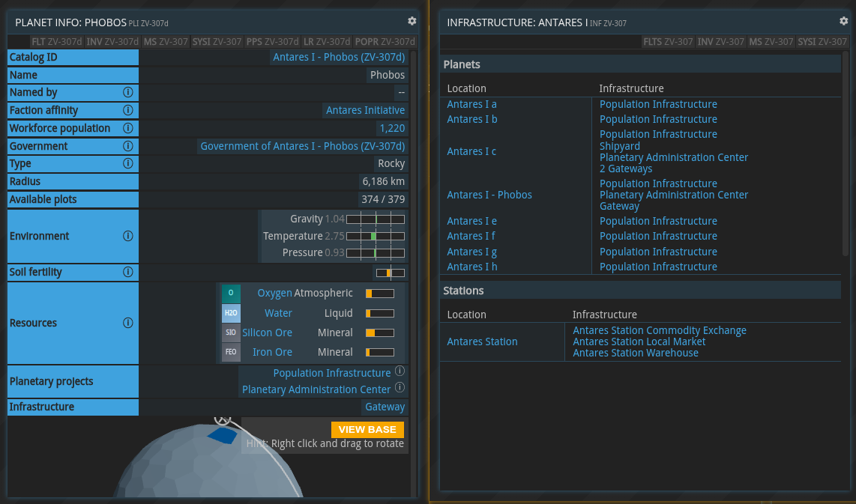856x504 pixels.
Task: Click the SIO Silicon Ore mineral icon
Action: click(x=231, y=332)
